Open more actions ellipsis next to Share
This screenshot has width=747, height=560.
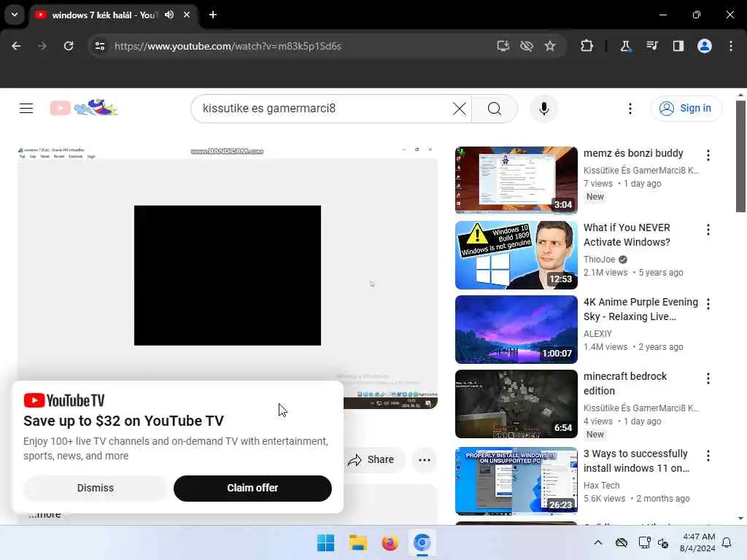click(425, 460)
